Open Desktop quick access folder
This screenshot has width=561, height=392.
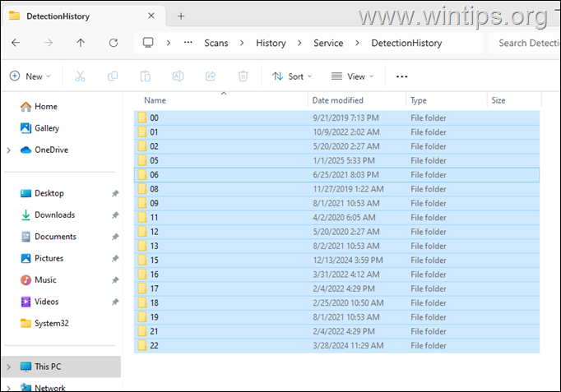[x=49, y=193]
